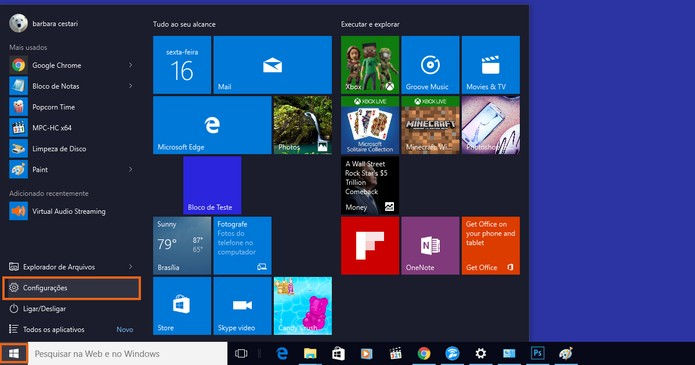Launch the Minecraft tile
Viewport: 695px width, 365px height.
[430, 125]
